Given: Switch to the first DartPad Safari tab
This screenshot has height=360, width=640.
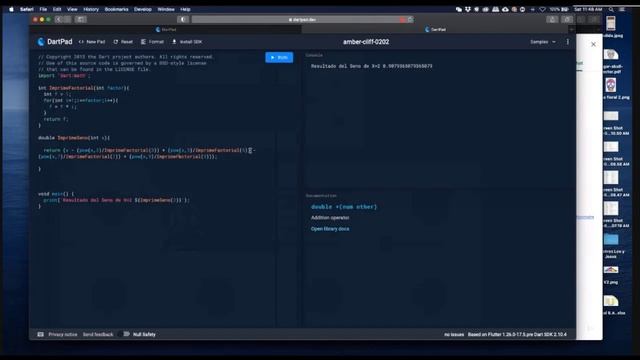Looking at the screenshot, I should coord(166,29).
